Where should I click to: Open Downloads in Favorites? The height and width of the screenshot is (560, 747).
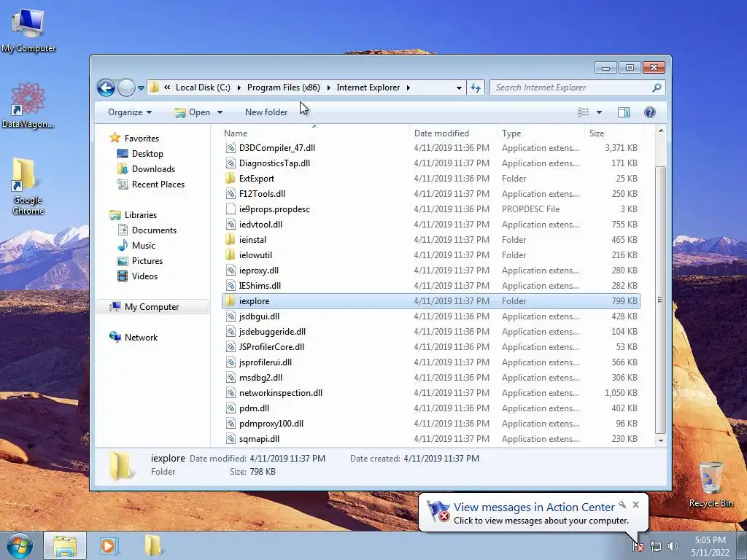point(153,169)
